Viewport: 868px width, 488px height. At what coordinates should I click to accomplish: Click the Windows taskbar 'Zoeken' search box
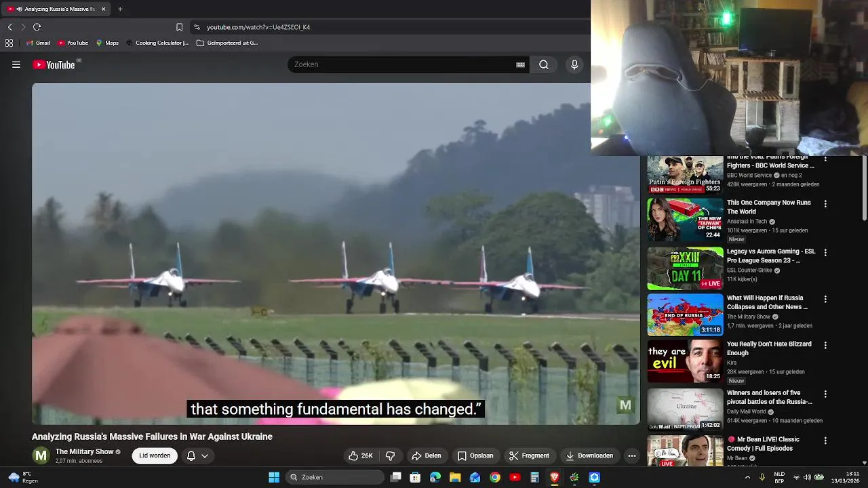[x=334, y=477]
